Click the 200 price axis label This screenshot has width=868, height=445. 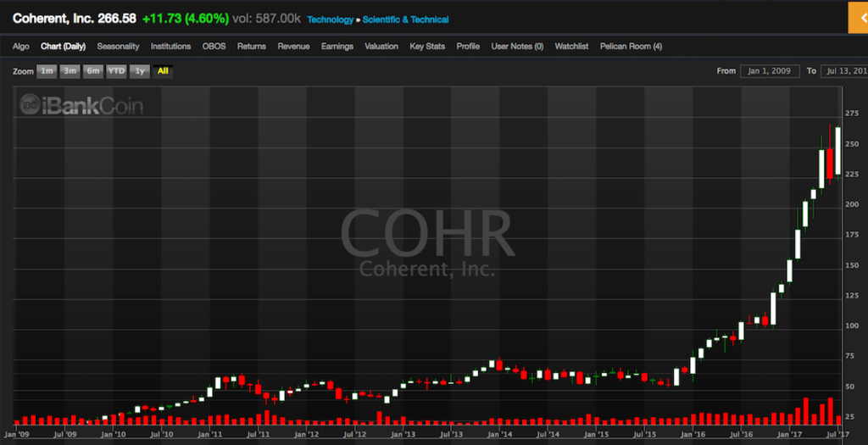point(851,204)
